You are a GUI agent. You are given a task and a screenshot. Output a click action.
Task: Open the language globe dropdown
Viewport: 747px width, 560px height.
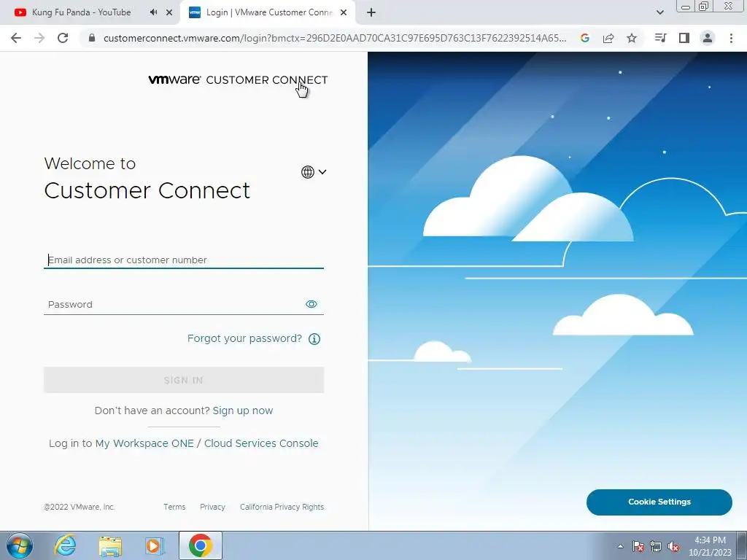coord(314,172)
